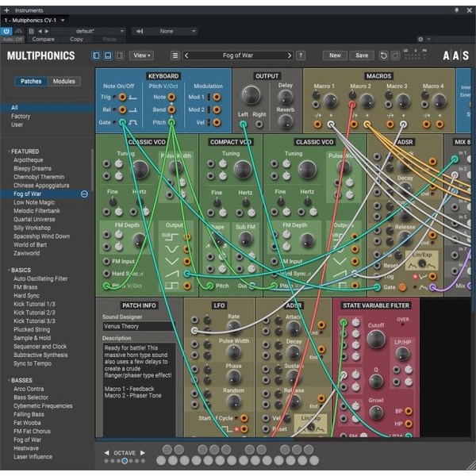Select previous host preset triangle
Image resolution: width=476 pixels, height=476 pixels.
pyautogui.click(x=40, y=31)
